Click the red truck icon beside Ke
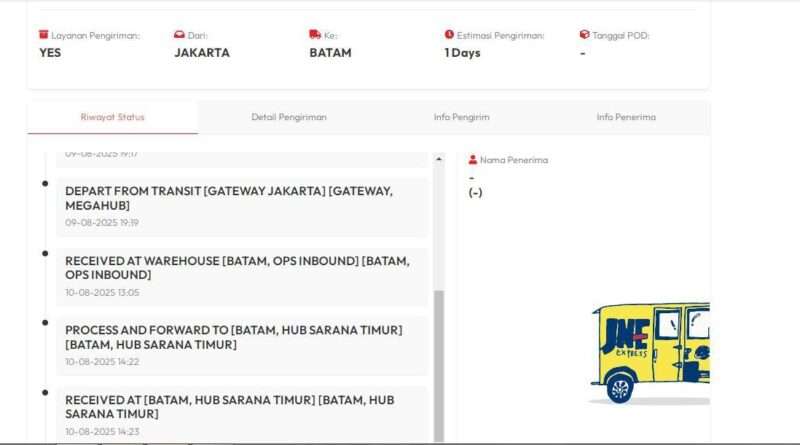This screenshot has height=445, width=800. (x=315, y=35)
